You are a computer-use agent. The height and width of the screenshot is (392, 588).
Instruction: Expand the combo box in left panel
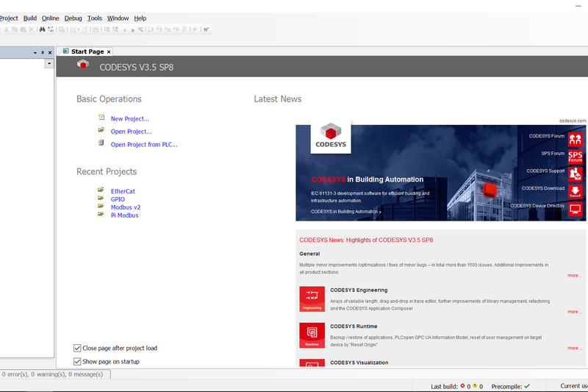coord(49,63)
